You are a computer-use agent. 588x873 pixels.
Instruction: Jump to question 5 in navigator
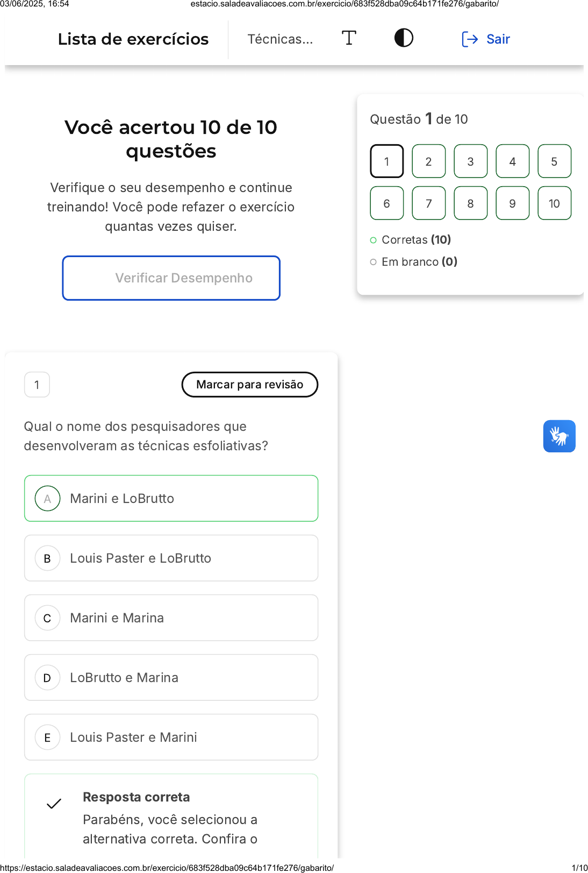coord(554,161)
